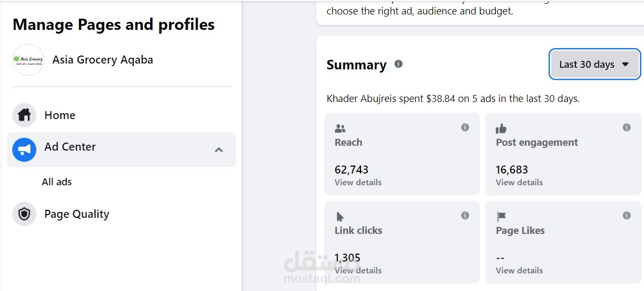The width and height of the screenshot is (644, 291).
Task: Open the Last 30 days dropdown
Action: click(x=594, y=65)
